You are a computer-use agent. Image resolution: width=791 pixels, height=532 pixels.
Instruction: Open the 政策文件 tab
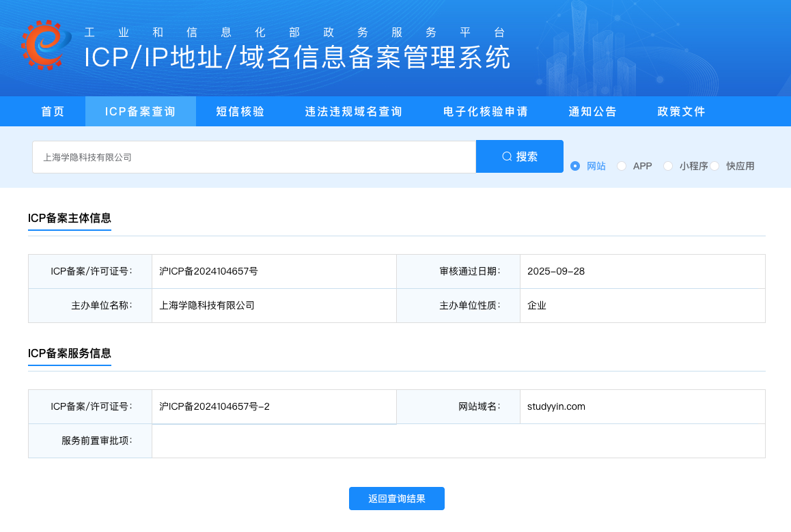[682, 111]
